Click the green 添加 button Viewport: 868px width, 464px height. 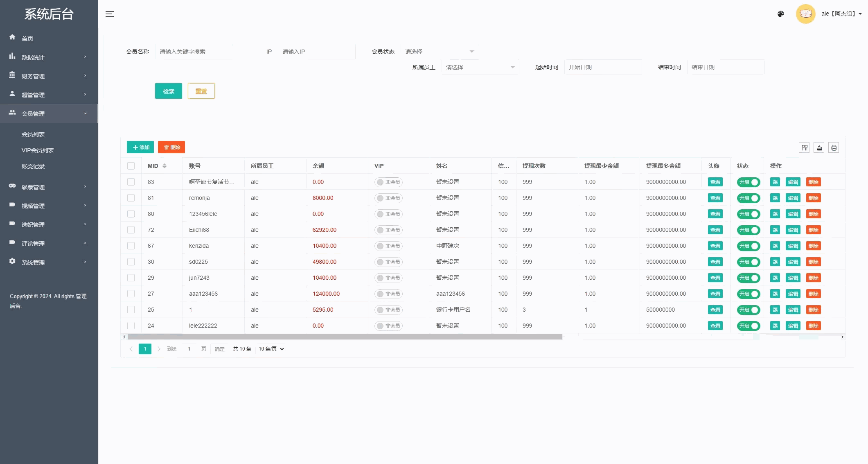140,147
